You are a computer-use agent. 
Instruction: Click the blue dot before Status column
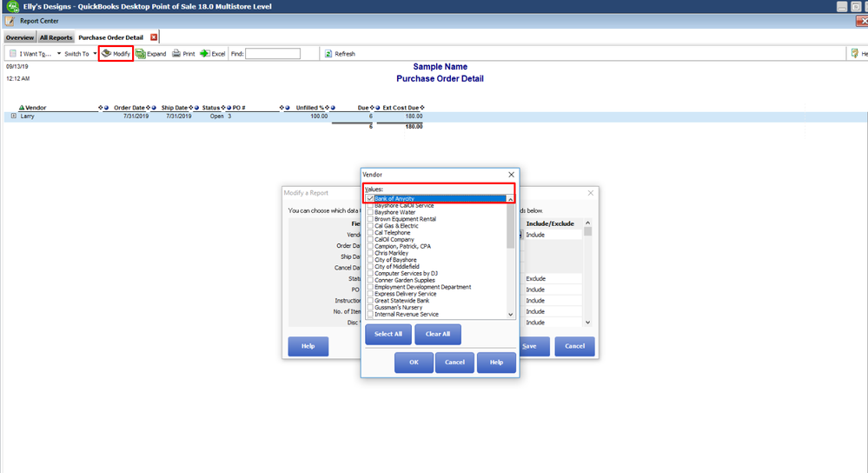(196, 108)
